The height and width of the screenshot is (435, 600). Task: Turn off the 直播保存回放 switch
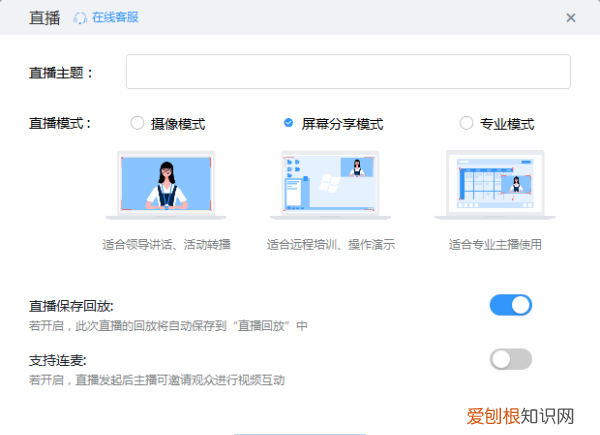point(511,305)
